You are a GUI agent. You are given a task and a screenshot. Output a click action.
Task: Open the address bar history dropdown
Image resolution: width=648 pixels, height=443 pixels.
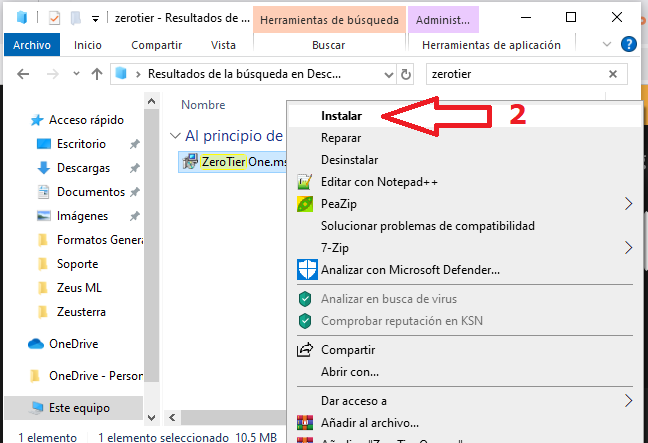click(x=388, y=74)
